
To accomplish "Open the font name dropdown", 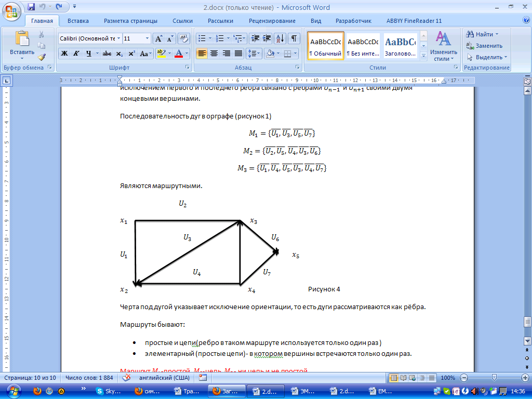I will [119, 38].
